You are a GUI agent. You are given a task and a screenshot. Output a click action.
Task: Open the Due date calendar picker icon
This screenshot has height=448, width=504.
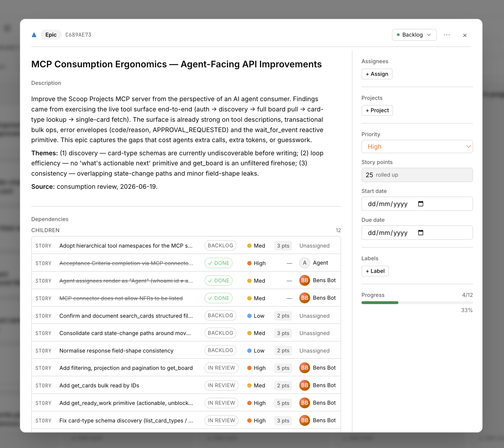pos(421,233)
